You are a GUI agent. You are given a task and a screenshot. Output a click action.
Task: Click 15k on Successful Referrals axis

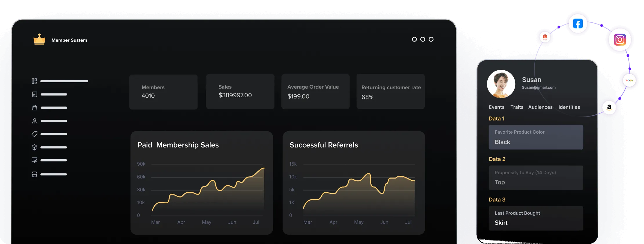pos(293,164)
